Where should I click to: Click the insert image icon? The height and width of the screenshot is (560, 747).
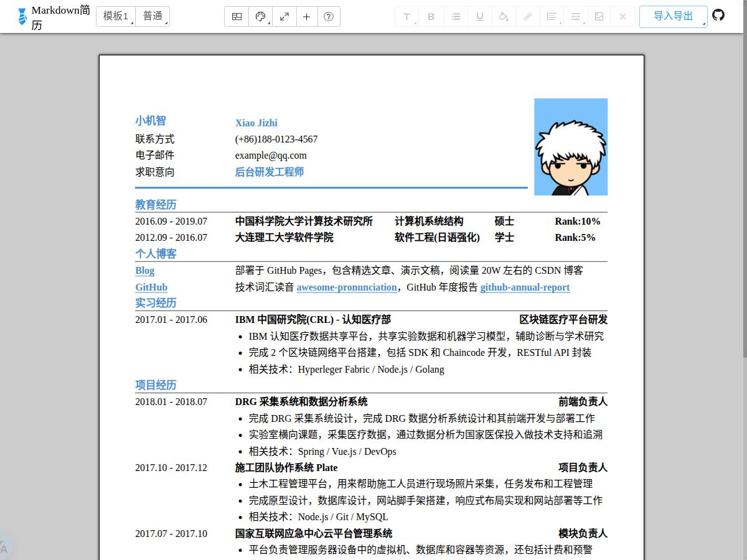(x=599, y=16)
